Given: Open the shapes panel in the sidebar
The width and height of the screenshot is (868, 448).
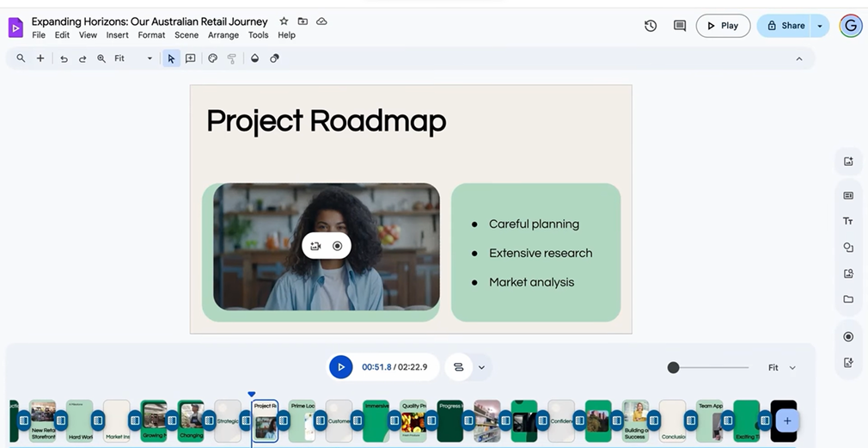Looking at the screenshot, I should click(848, 248).
